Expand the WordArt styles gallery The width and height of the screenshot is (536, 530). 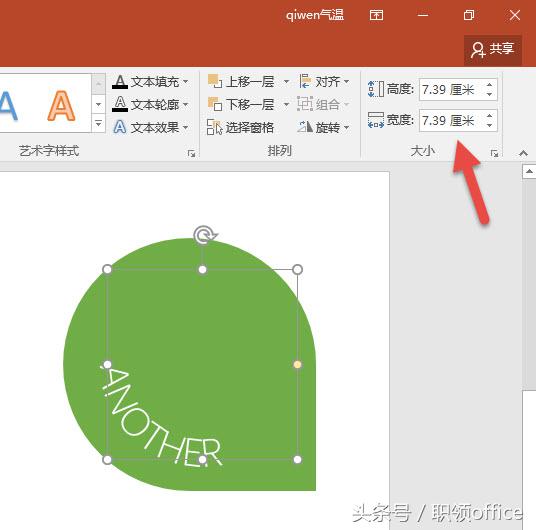98,123
